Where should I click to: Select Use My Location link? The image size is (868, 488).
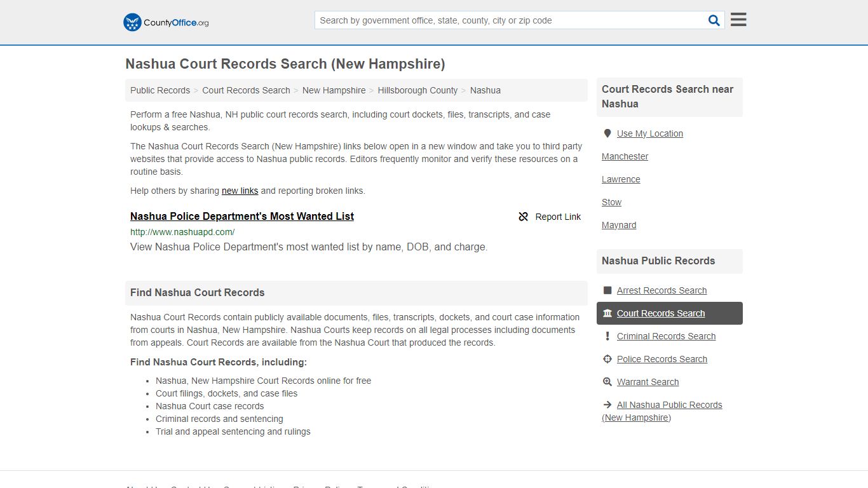point(650,133)
